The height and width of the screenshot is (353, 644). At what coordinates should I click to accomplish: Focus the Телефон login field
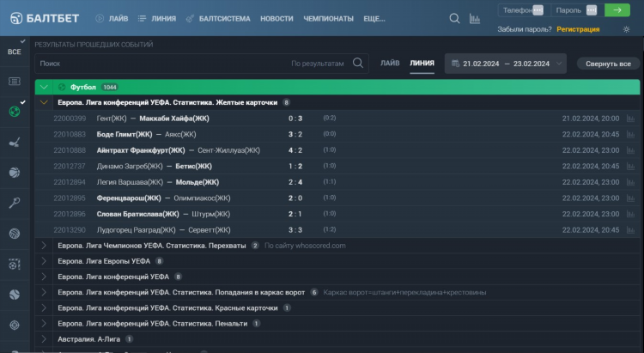pyautogui.click(x=524, y=10)
